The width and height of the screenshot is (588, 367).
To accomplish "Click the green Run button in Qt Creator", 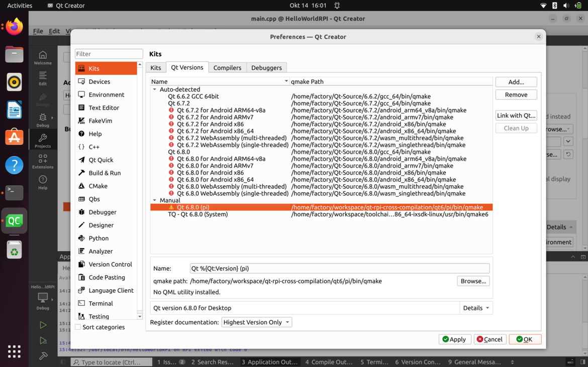I will [x=43, y=325].
